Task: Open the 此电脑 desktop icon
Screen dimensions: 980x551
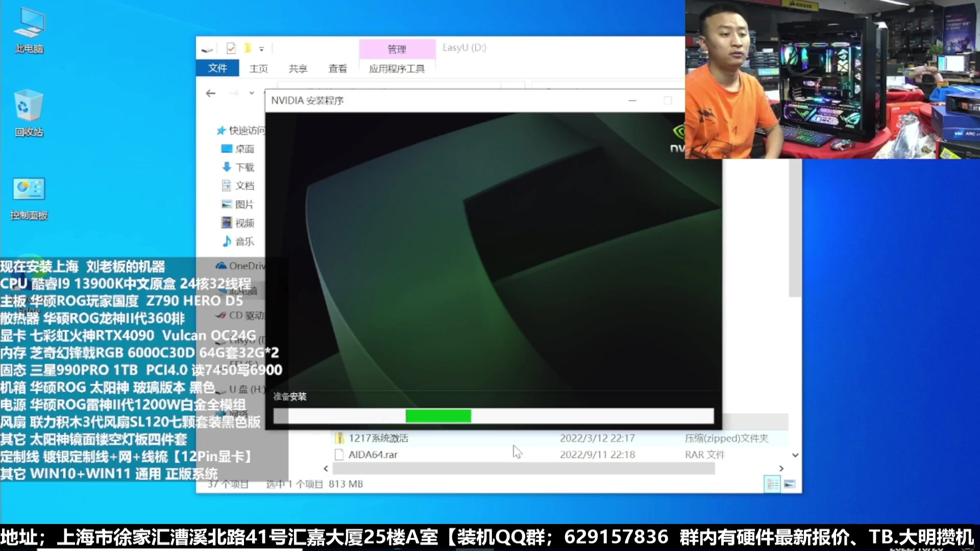Action: (x=29, y=31)
